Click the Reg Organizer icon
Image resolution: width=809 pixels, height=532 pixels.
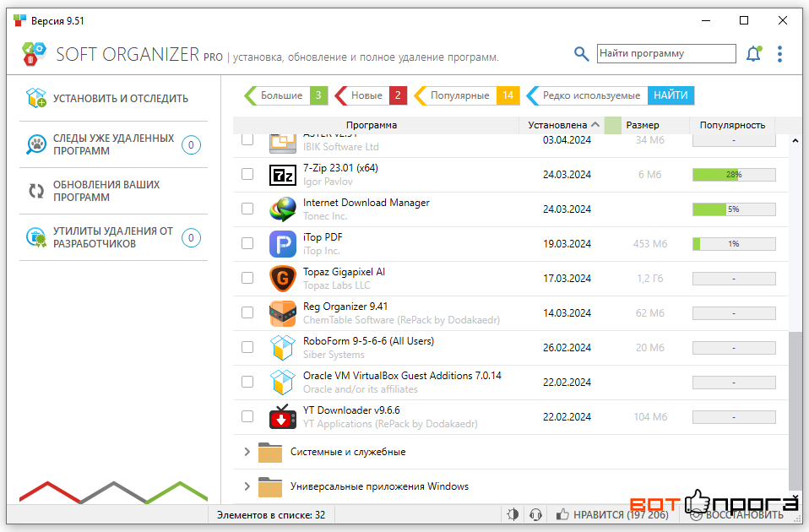coord(283,313)
